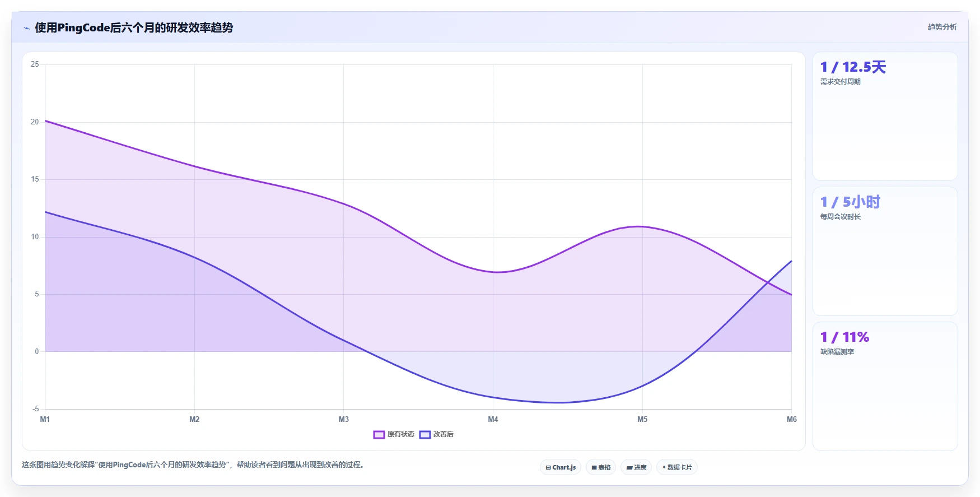Toggle the 改善后 legend color swatch
Viewport: 980px width, 497px height.
(x=425, y=435)
